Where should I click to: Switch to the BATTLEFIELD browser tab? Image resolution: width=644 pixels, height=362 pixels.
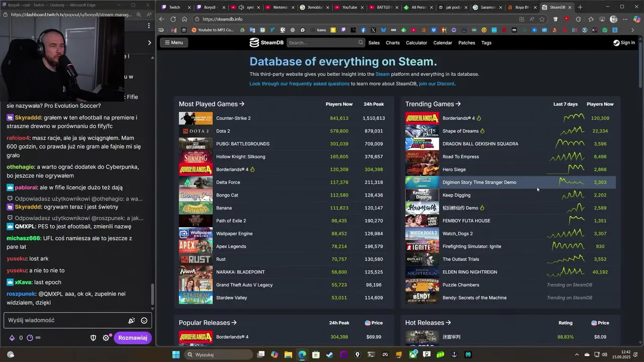click(x=383, y=7)
